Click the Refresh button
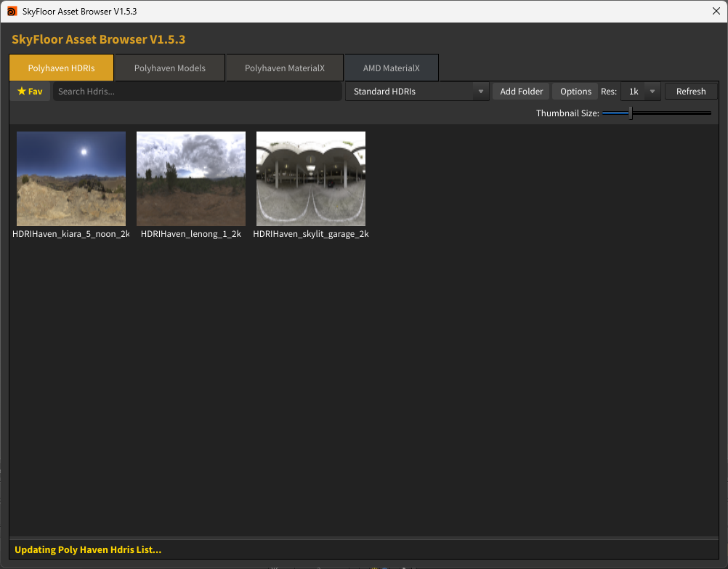The height and width of the screenshot is (569, 728). click(x=691, y=92)
